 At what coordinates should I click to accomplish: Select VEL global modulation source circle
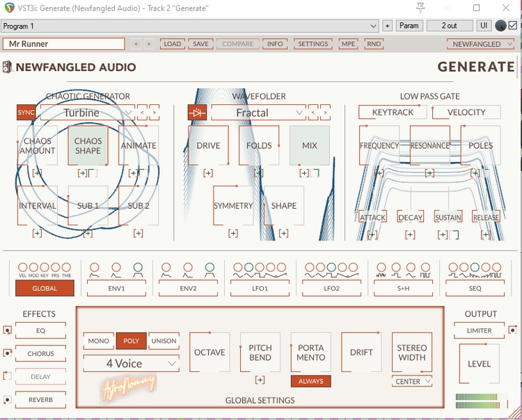click(23, 267)
